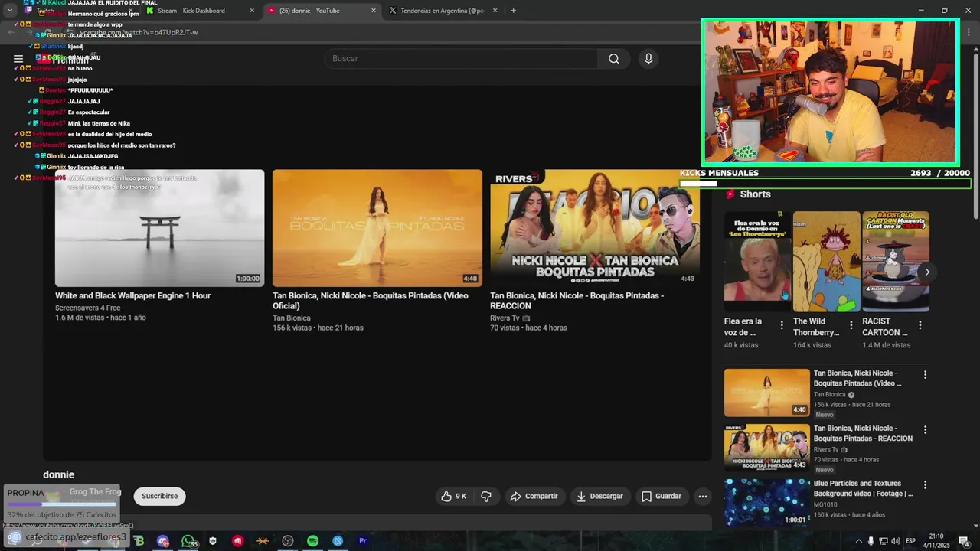Click 'Blue Particles and Textures' sidebar title

[x=863, y=488]
